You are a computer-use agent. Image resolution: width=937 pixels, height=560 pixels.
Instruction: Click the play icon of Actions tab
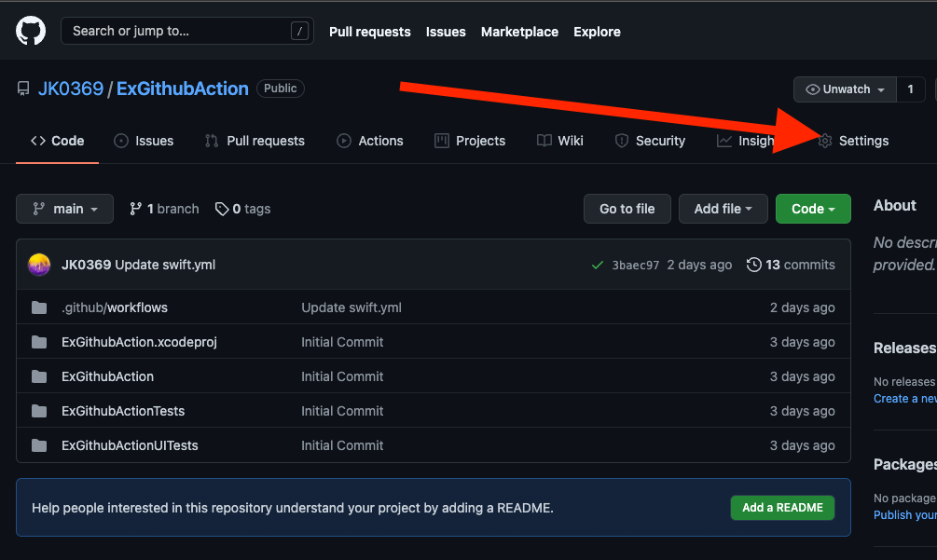click(344, 141)
